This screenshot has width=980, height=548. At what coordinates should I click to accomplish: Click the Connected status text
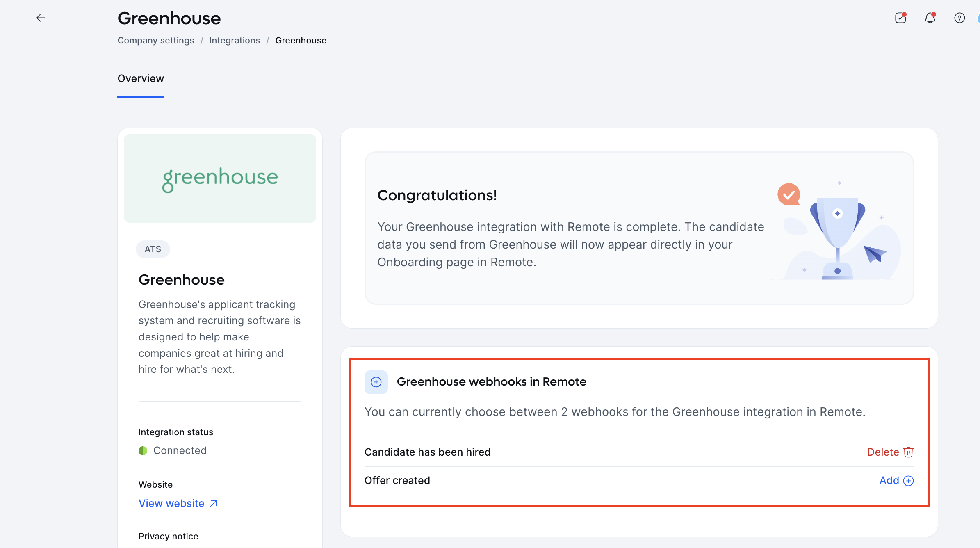tap(180, 451)
